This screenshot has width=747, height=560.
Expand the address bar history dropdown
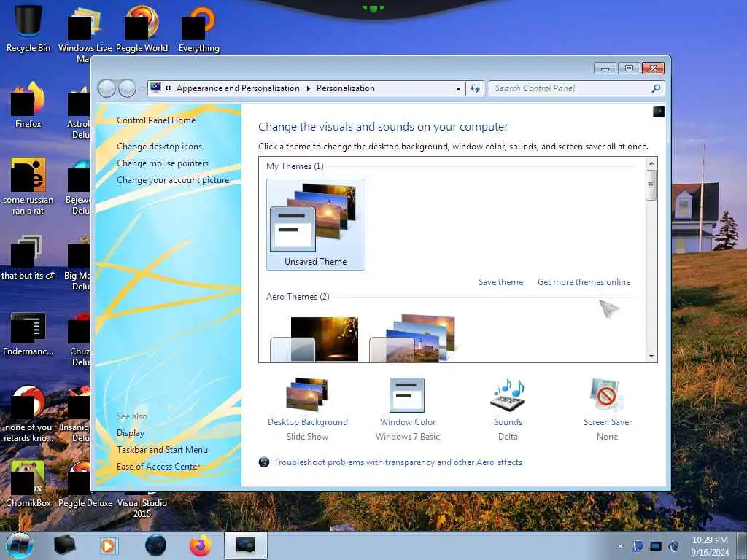click(x=458, y=88)
